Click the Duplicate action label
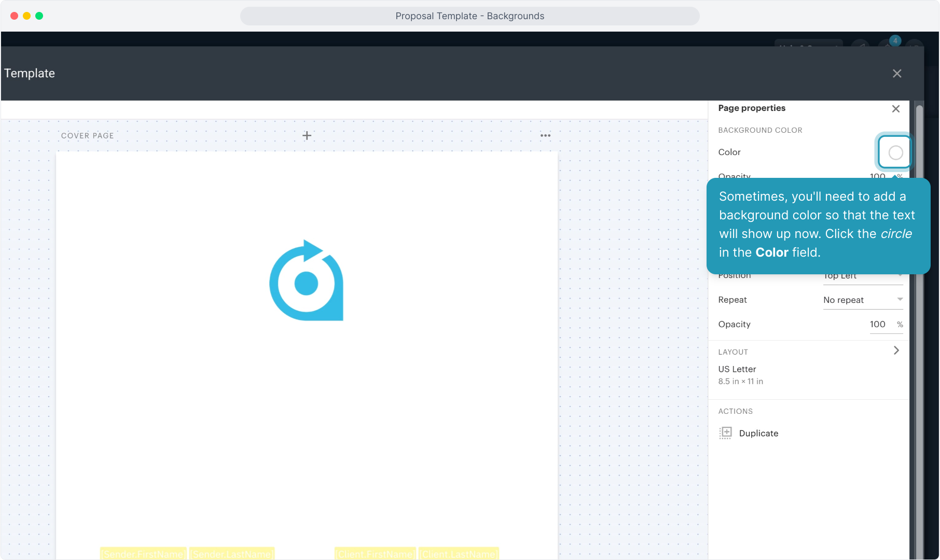940x560 pixels. [758, 433]
